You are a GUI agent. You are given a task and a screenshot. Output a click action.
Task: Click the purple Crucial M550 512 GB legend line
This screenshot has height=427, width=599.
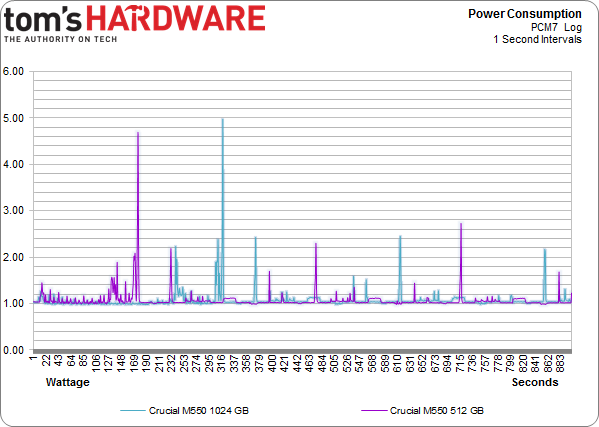[x=374, y=411]
